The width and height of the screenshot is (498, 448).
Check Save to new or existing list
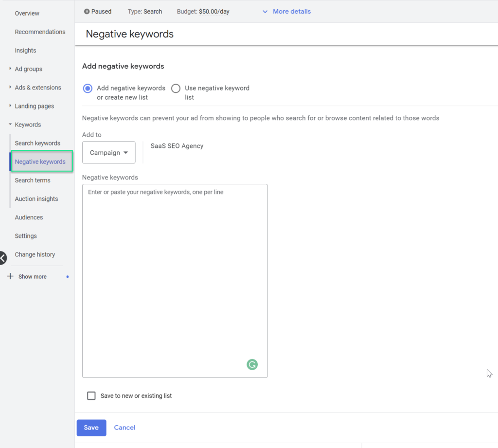click(91, 395)
